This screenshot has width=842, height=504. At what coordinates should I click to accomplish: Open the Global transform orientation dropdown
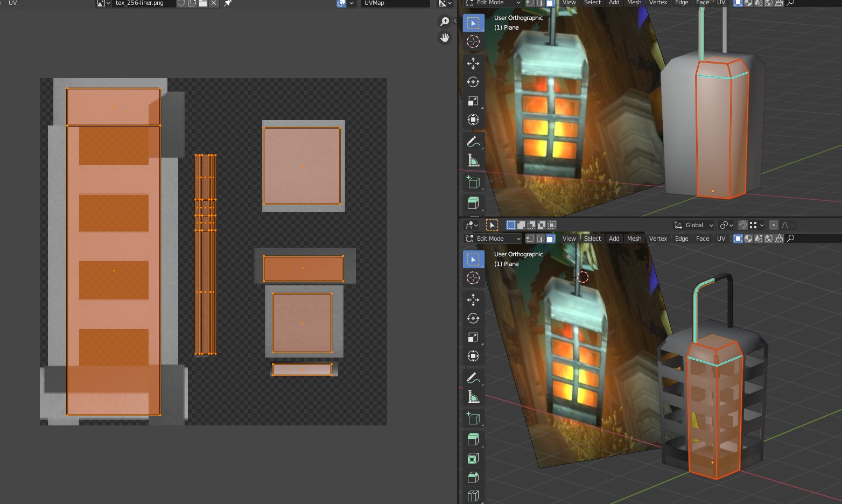coord(693,225)
